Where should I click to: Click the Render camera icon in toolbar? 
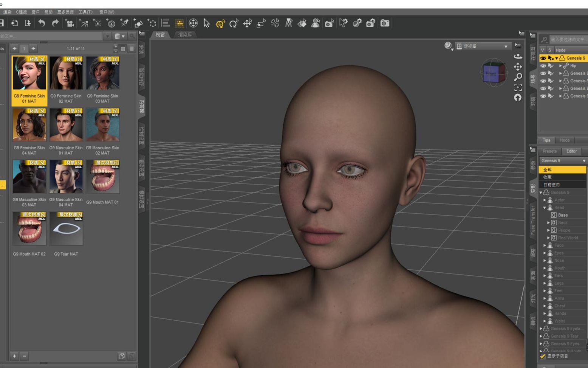tap(385, 23)
